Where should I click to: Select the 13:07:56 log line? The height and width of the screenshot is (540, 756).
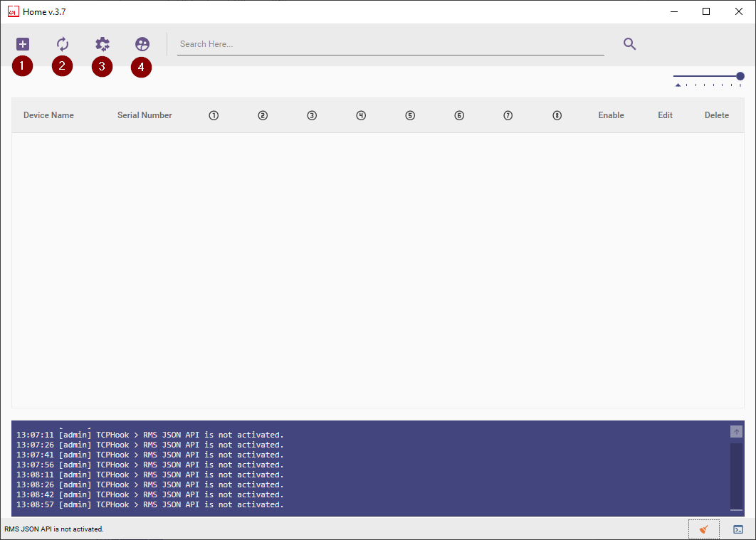[x=150, y=465]
